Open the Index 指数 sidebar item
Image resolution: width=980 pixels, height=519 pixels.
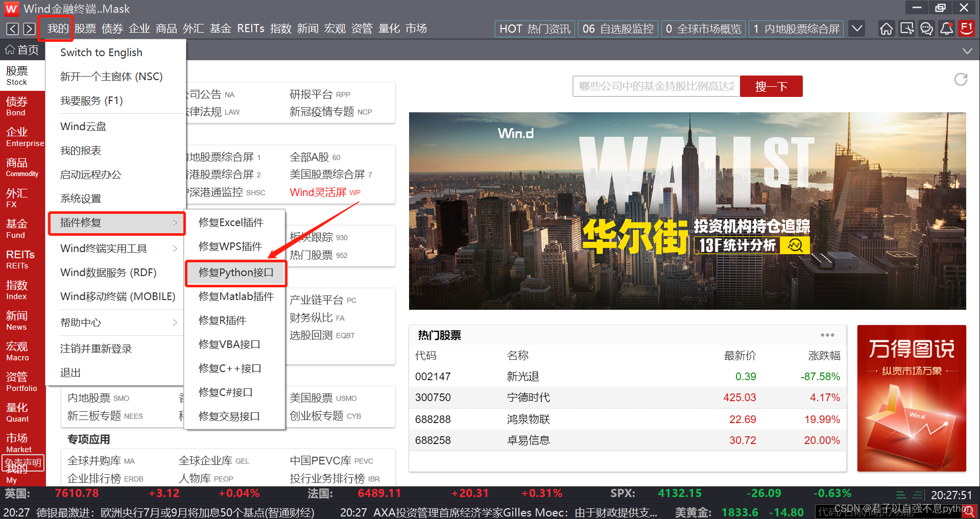point(22,290)
